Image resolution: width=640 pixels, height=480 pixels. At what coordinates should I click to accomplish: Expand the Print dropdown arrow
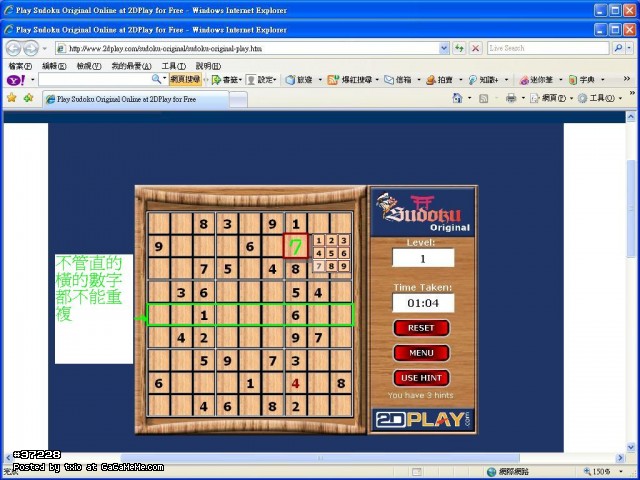523,98
